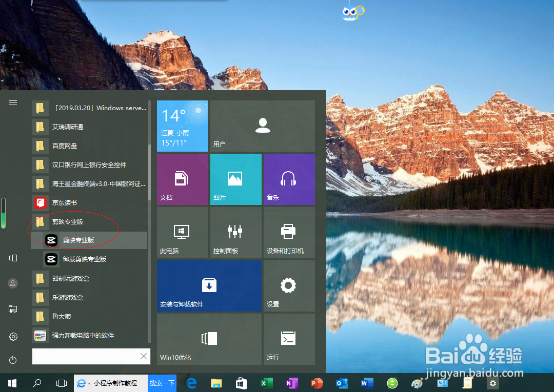554x392 pixels.
Task: Expand the 即刻玩游戏盒 folder
Action: (89, 278)
